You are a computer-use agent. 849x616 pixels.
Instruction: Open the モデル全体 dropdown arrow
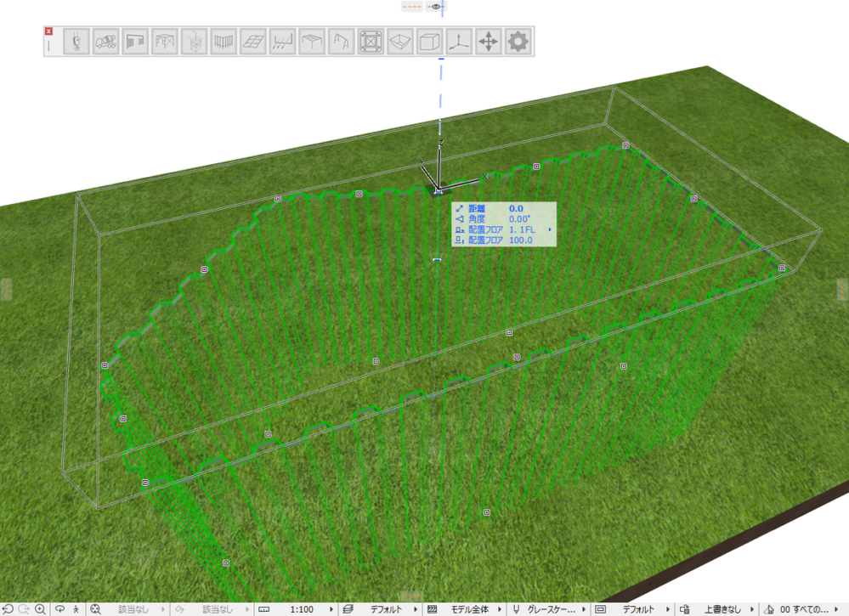(x=499, y=609)
